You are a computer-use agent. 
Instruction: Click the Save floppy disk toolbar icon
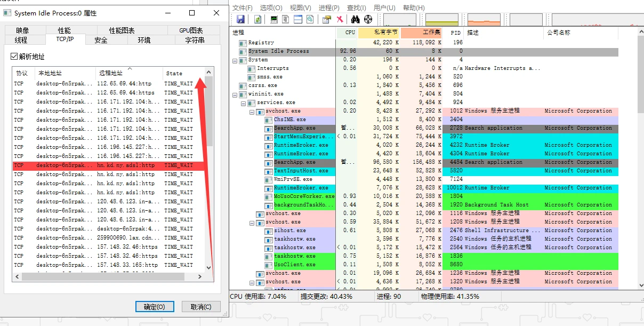pyautogui.click(x=240, y=19)
